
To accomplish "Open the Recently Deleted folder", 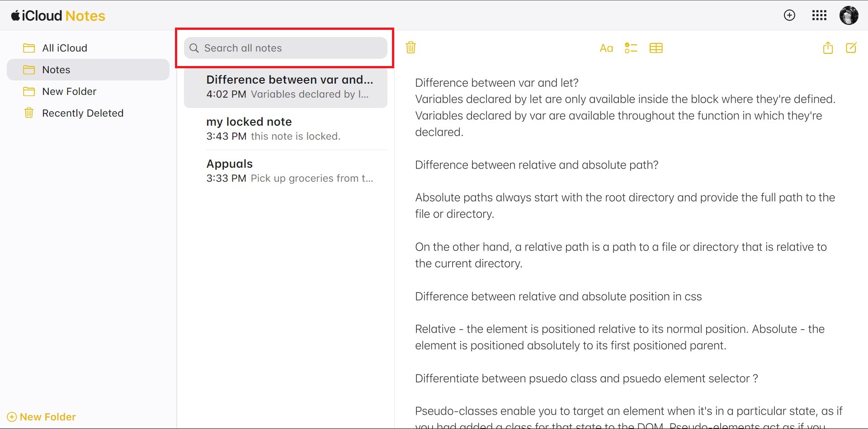I will pos(83,113).
